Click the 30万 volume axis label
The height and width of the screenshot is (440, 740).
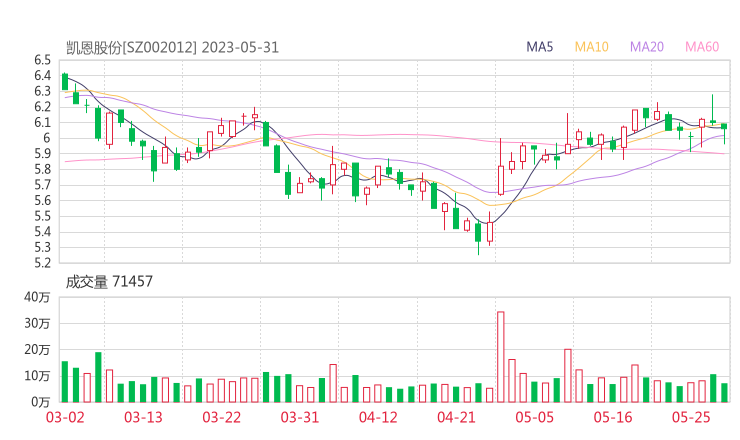(x=37, y=323)
